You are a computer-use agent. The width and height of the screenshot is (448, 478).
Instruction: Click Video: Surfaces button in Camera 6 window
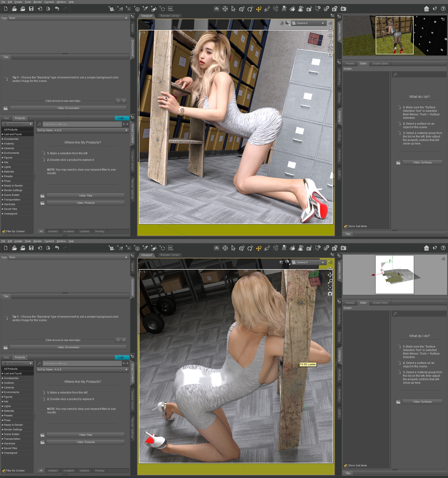422,162
